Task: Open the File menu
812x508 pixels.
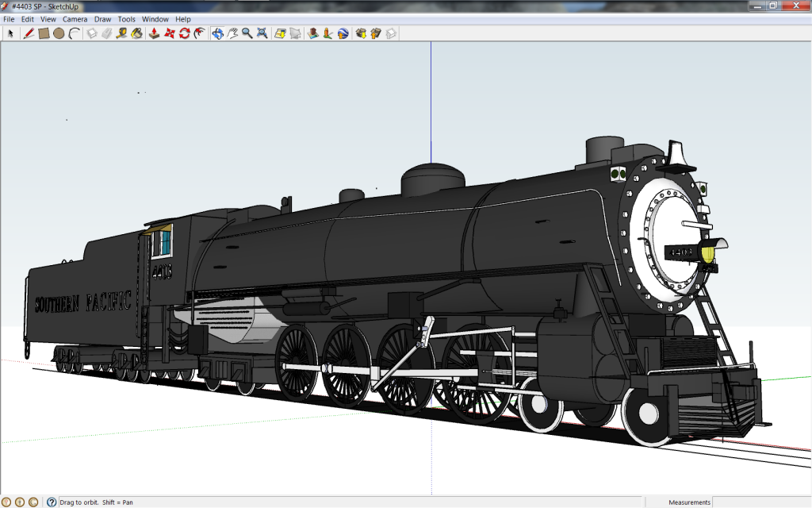Action: pyautogui.click(x=9, y=19)
